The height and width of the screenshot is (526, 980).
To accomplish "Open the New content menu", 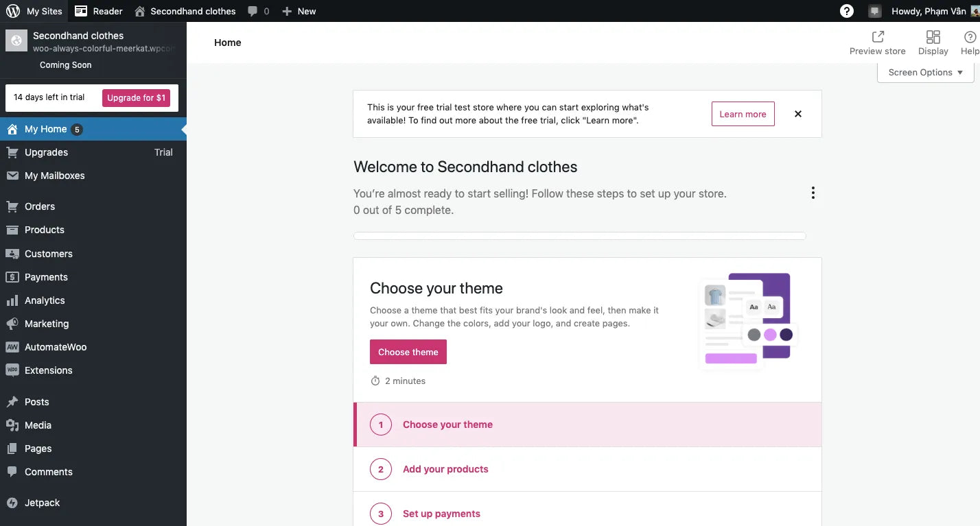I will pos(299,11).
